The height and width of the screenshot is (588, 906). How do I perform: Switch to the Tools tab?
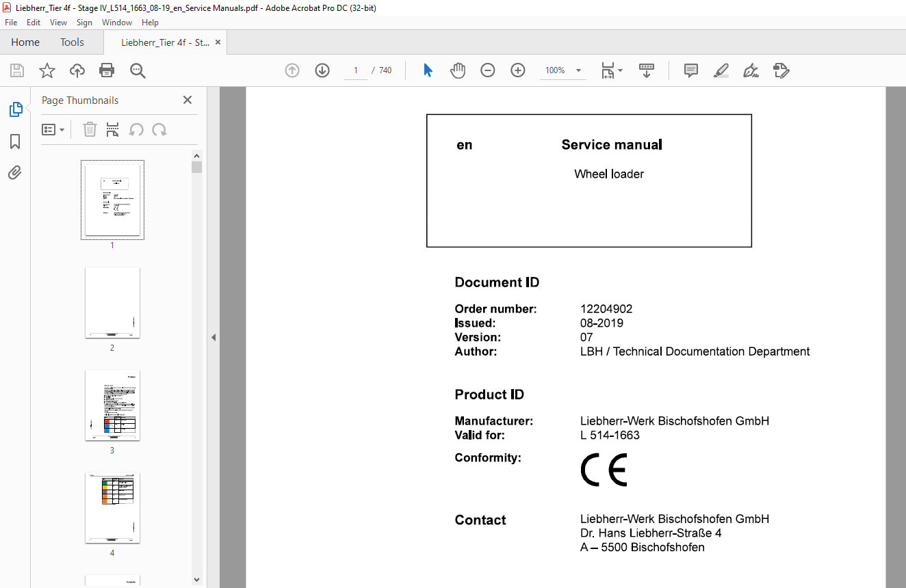coord(72,42)
